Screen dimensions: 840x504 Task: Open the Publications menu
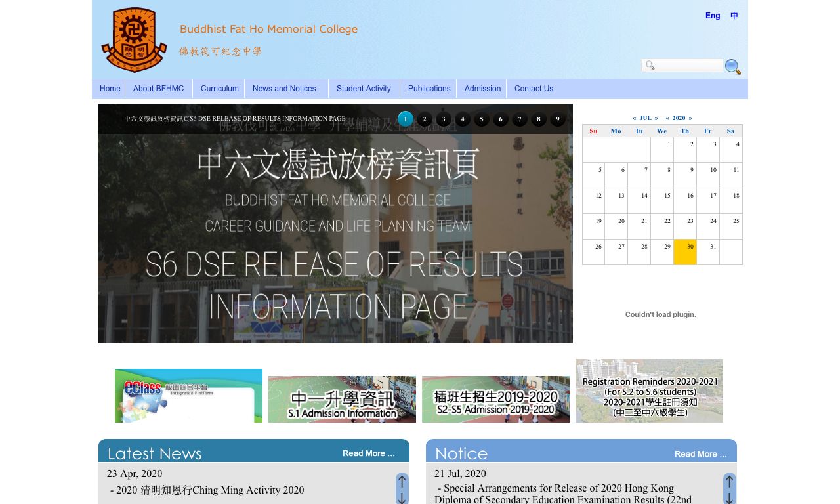tap(429, 89)
